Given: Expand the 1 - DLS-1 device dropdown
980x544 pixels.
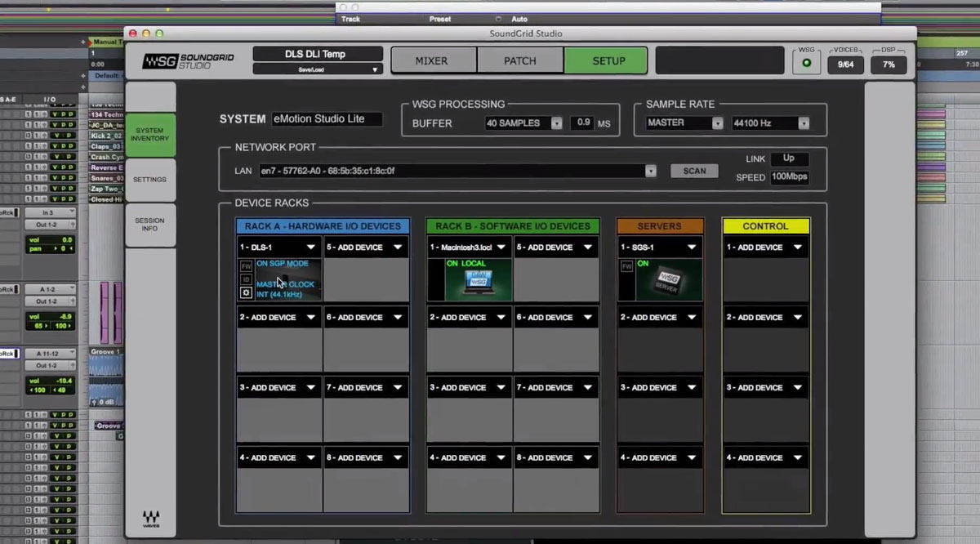Looking at the screenshot, I should (278, 246).
